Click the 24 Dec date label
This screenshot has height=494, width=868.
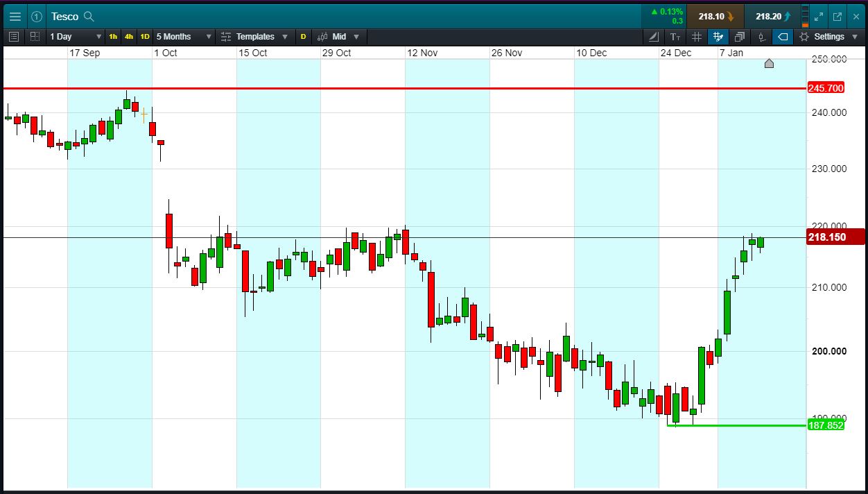[x=676, y=53]
